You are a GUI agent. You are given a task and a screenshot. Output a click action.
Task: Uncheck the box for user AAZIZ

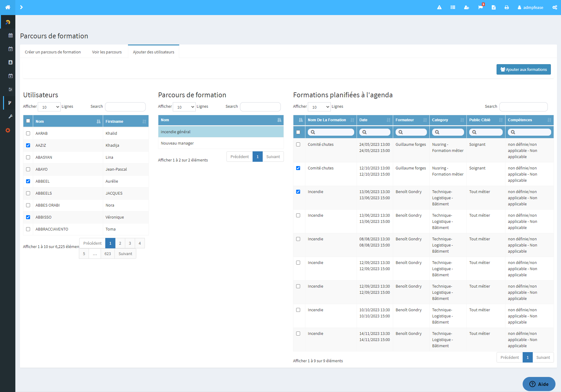[x=28, y=145]
